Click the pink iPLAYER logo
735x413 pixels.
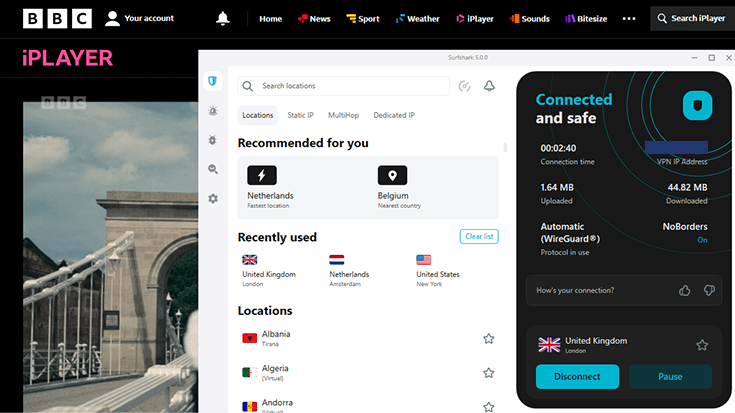[68, 58]
